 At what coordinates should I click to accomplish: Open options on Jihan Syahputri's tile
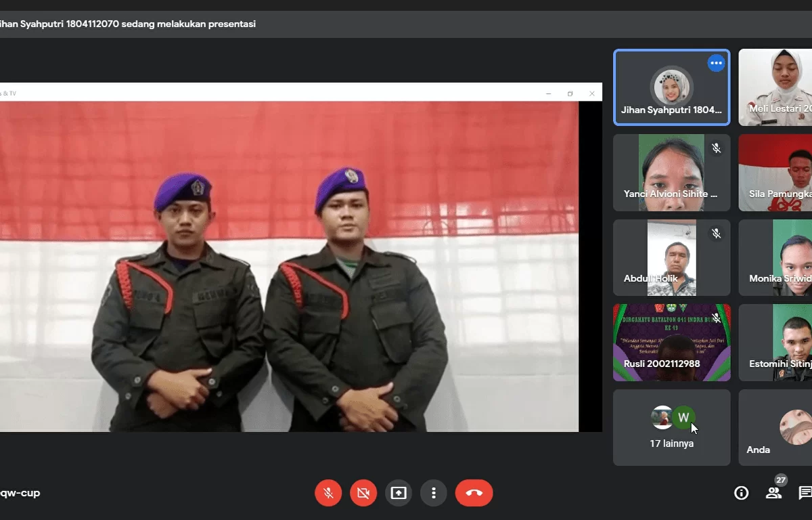click(x=717, y=63)
